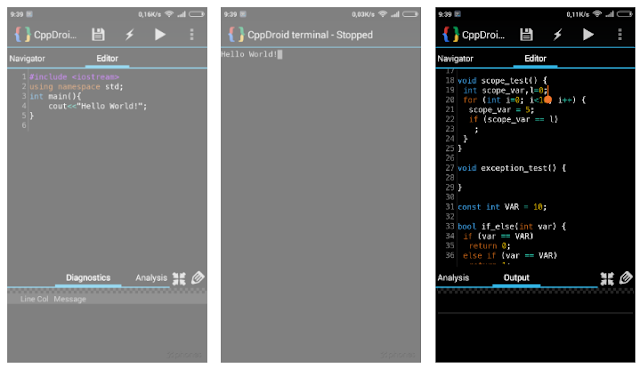Screen dimensions: 640x369
Task: Run program with play icon in left screen
Action: [x=160, y=35]
